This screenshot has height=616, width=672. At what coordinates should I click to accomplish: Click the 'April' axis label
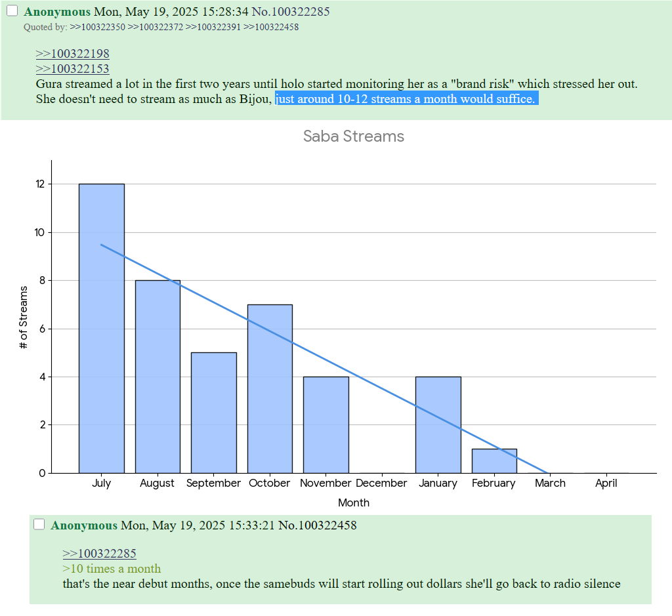pos(606,483)
